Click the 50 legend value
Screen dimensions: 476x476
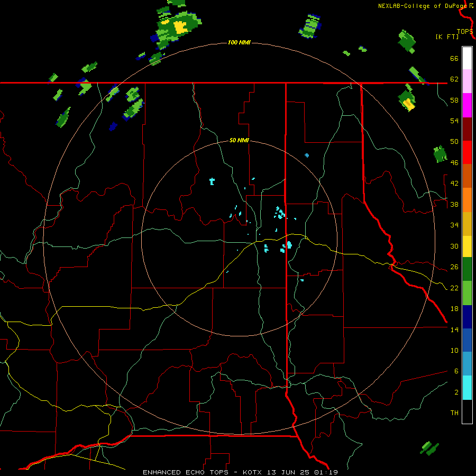pos(454,142)
